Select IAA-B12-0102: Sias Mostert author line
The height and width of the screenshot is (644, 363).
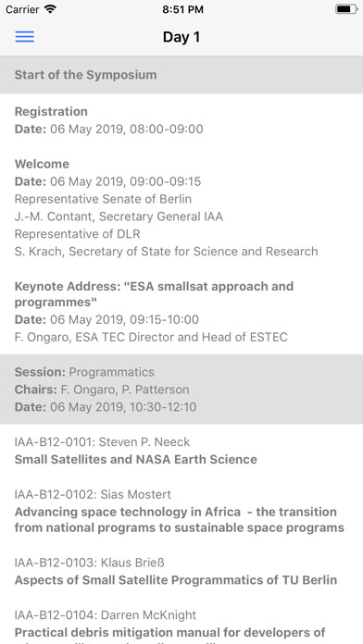(93, 494)
